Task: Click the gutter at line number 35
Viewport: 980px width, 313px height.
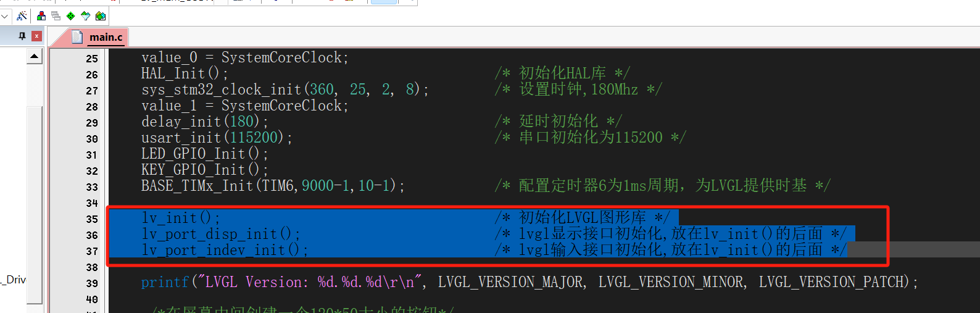Action: 92,219
